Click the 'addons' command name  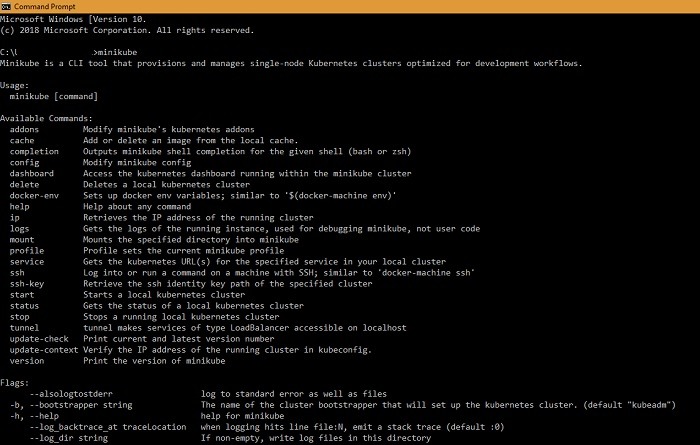[x=24, y=129]
